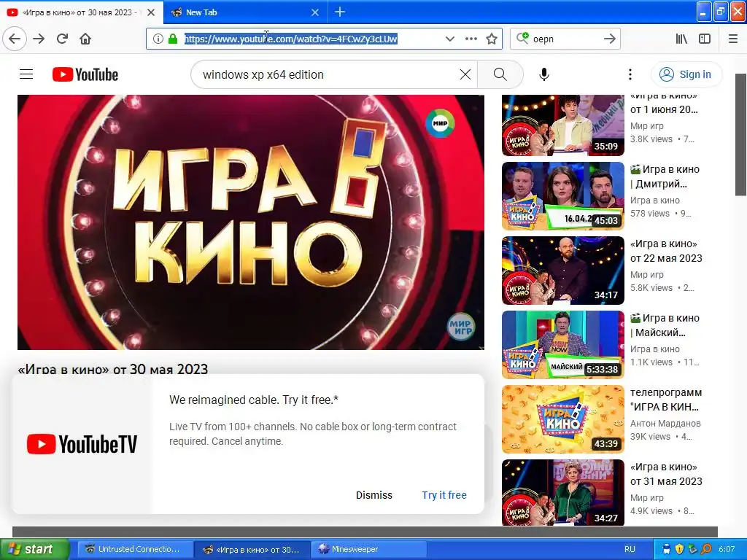This screenshot has width=747, height=560.
Task: Open page actions three-dot menu in address bar
Action: click(471, 39)
